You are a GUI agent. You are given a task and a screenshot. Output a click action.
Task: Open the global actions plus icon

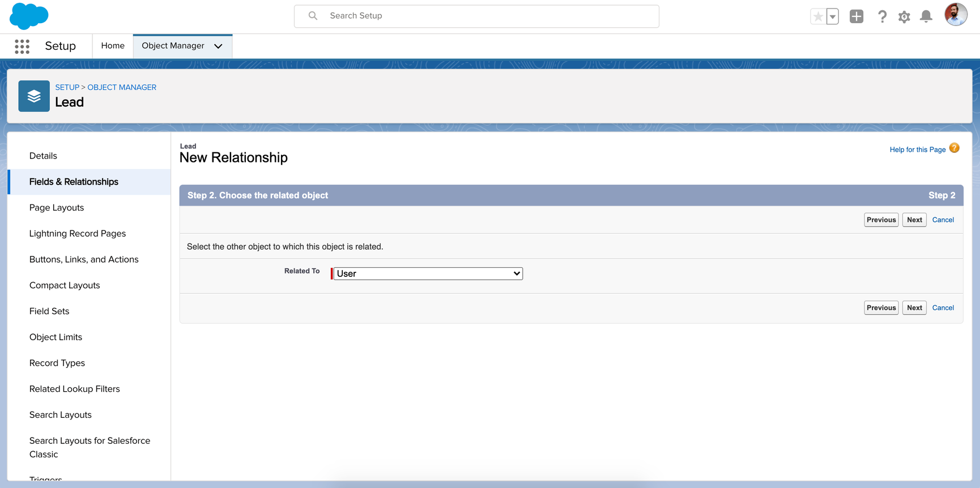857,16
